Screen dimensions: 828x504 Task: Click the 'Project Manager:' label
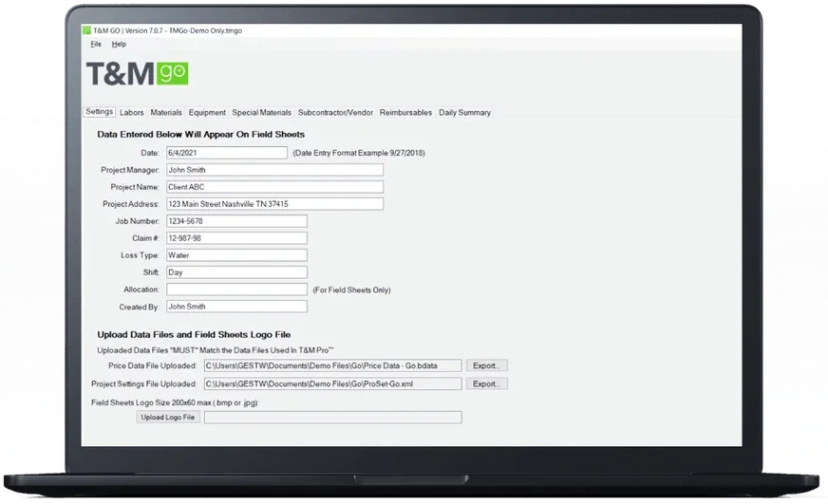coord(130,170)
